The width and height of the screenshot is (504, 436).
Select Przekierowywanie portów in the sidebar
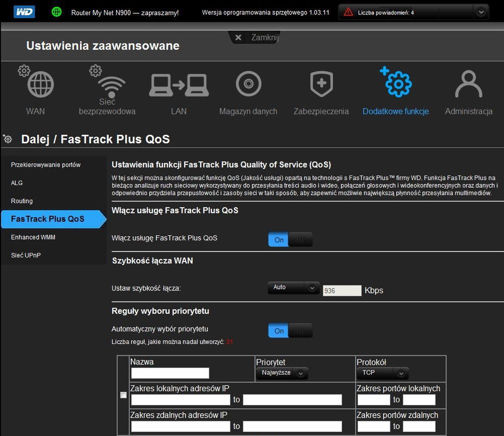click(46, 165)
